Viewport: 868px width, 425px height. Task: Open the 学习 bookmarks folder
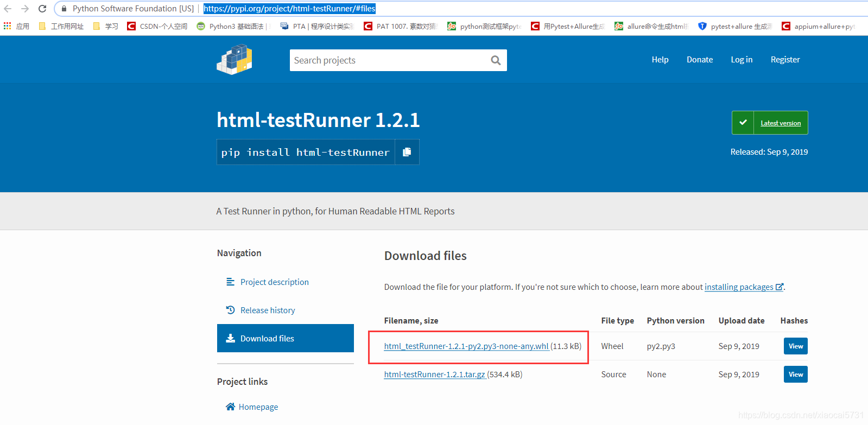(x=106, y=26)
